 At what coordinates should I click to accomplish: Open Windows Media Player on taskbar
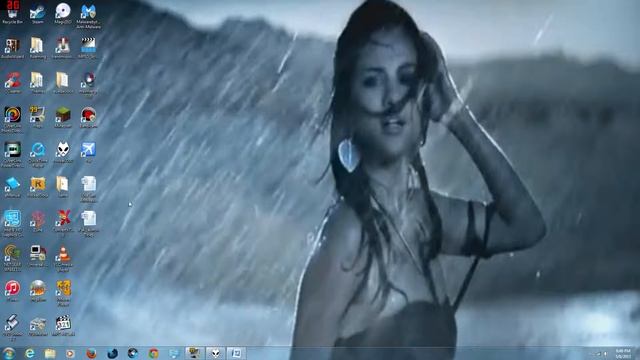point(70,353)
